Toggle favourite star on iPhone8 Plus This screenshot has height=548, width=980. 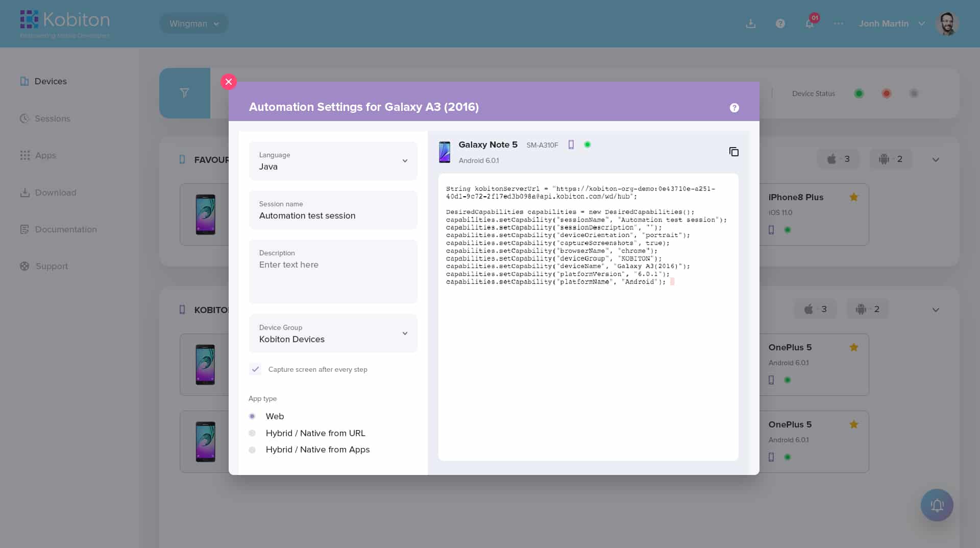pos(853,197)
